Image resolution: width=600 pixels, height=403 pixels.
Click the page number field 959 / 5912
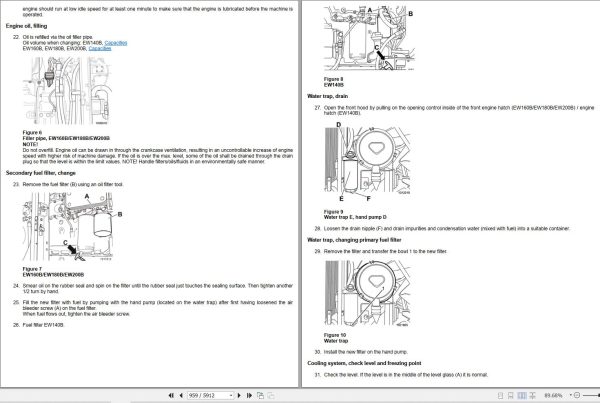[x=208, y=395]
